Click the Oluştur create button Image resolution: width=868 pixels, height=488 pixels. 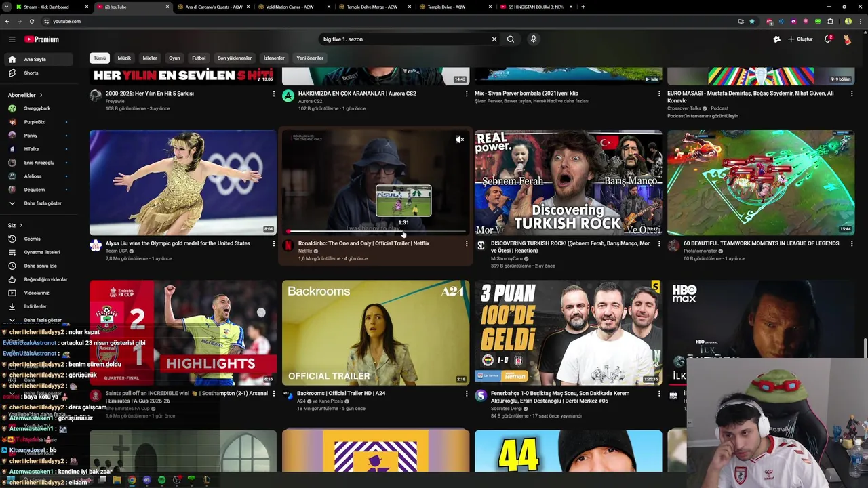coord(800,39)
